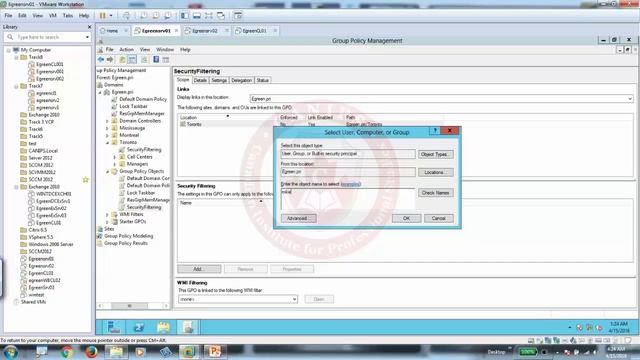Open the VMware File menu
This screenshot has height=360, width=640.
8,16
